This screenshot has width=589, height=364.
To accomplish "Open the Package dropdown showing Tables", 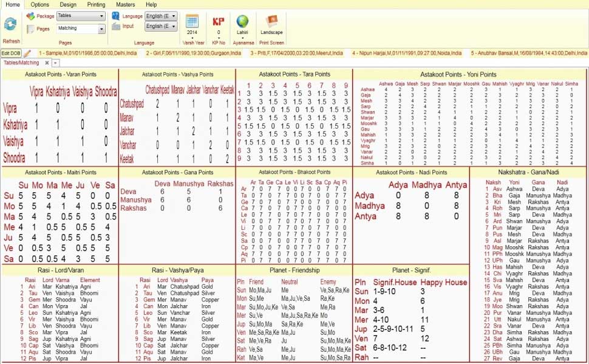I will (80, 16).
